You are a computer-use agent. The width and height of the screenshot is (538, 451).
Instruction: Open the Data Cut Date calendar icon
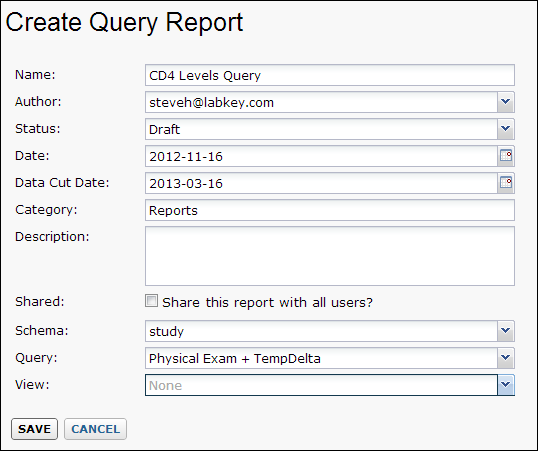[506, 183]
